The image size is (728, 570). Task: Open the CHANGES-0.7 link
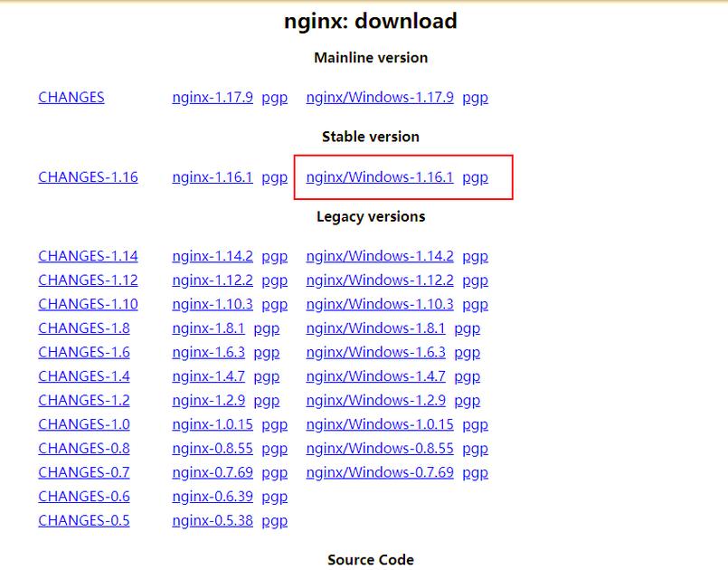coord(84,473)
